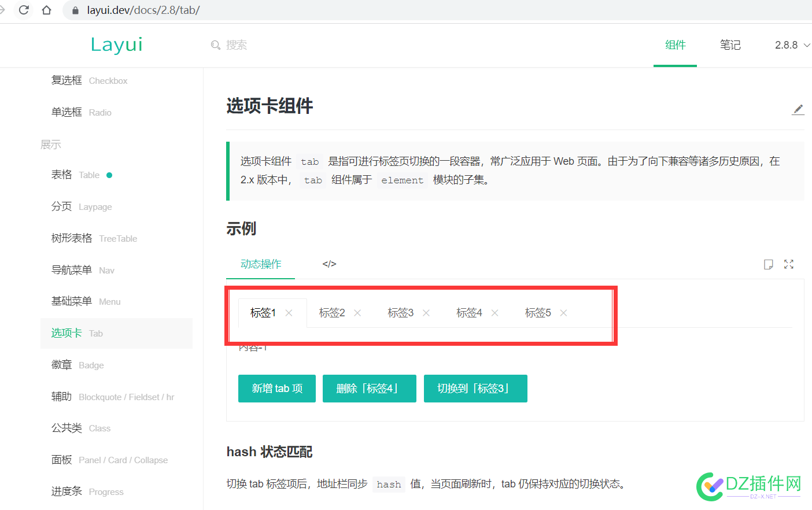
Task: Open the 2.8.8 version dropdown
Action: 792,45
